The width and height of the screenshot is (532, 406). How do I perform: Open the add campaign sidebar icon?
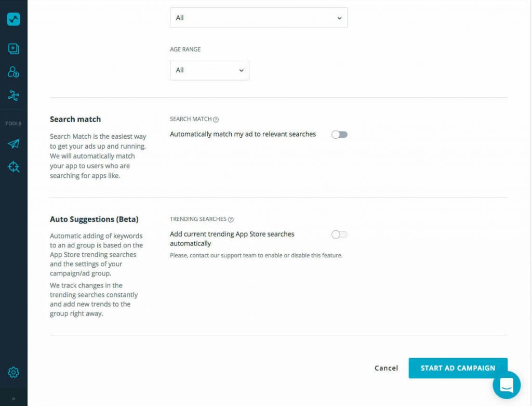(14, 49)
